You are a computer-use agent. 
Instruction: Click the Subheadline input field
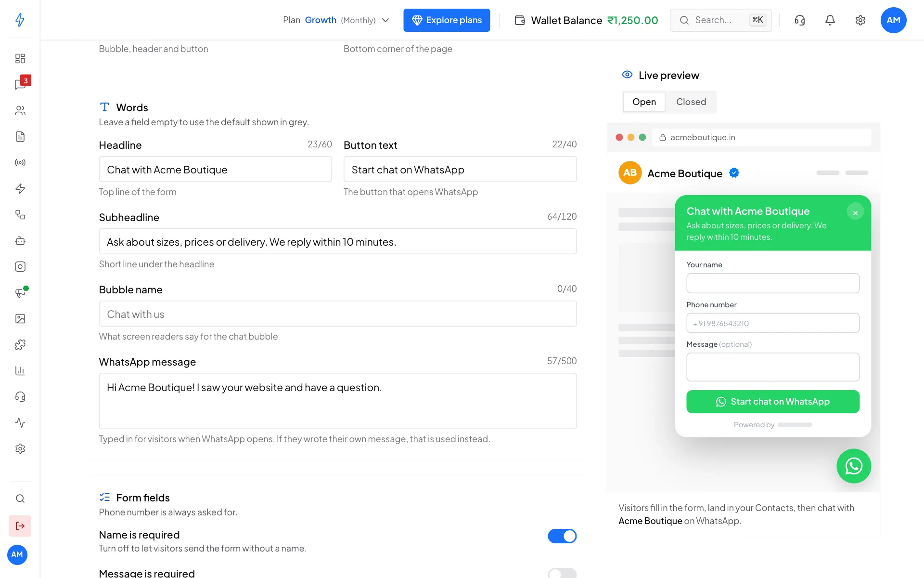click(x=338, y=242)
